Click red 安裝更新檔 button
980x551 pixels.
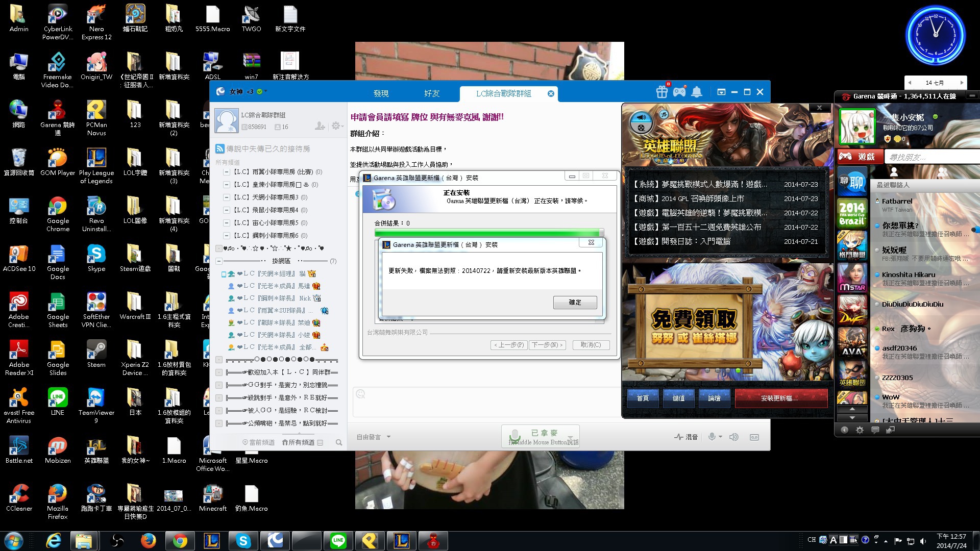pos(781,398)
